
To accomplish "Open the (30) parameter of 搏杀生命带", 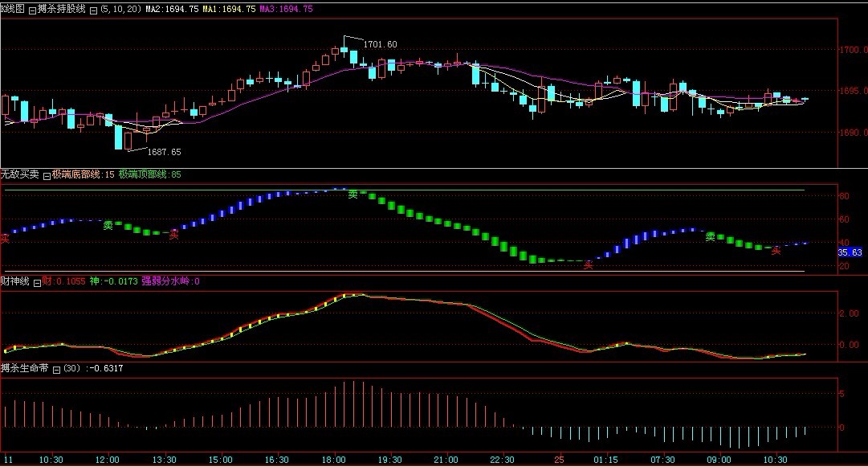I will 72,368.
